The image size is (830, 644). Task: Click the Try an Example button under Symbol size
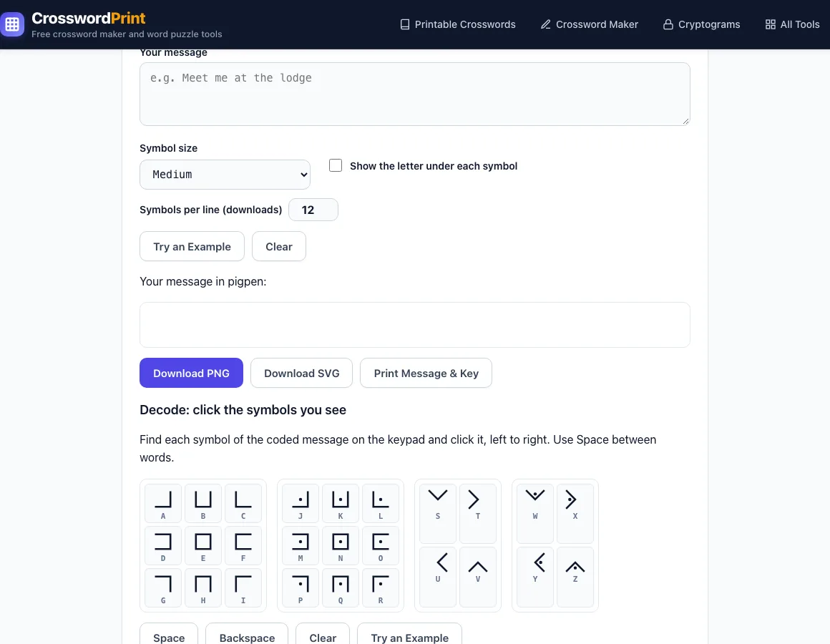point(192,247)
